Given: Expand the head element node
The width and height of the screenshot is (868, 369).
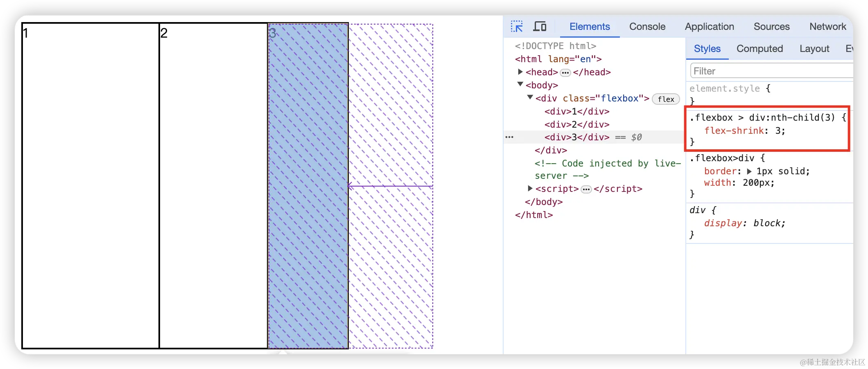Looking at the screenshot, I should tap(520, 72).
